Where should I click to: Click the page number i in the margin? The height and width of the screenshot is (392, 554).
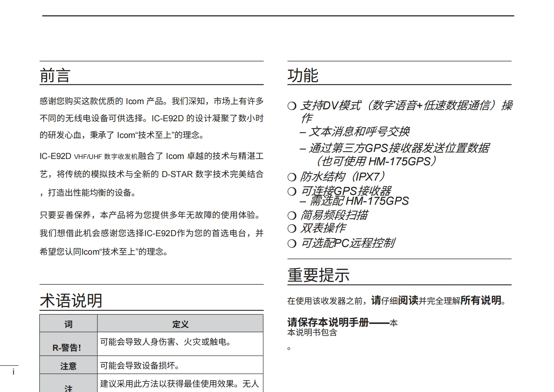(14, 372)
